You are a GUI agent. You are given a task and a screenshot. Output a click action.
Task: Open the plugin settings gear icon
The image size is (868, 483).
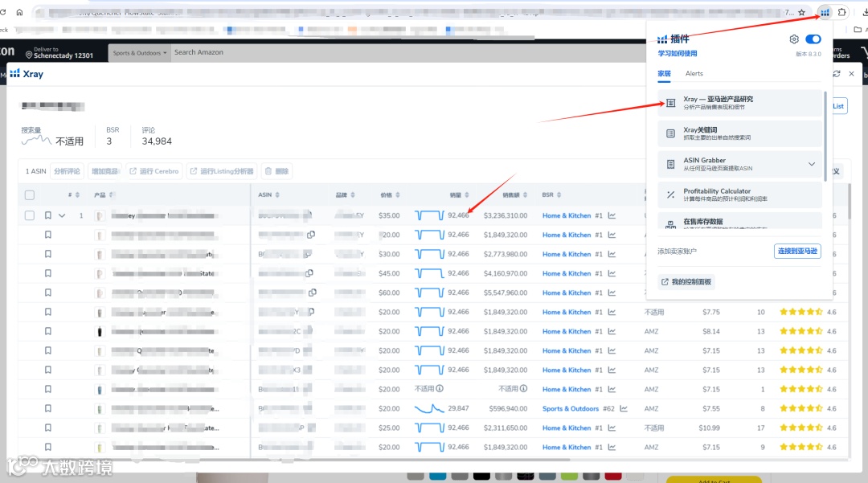pos(794,39)
